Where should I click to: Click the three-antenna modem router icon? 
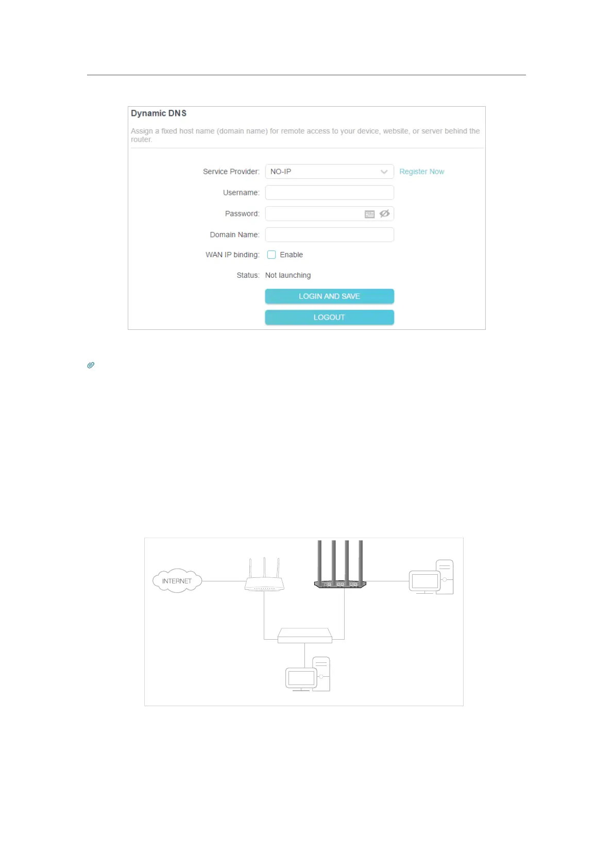(x=264, y=574)
